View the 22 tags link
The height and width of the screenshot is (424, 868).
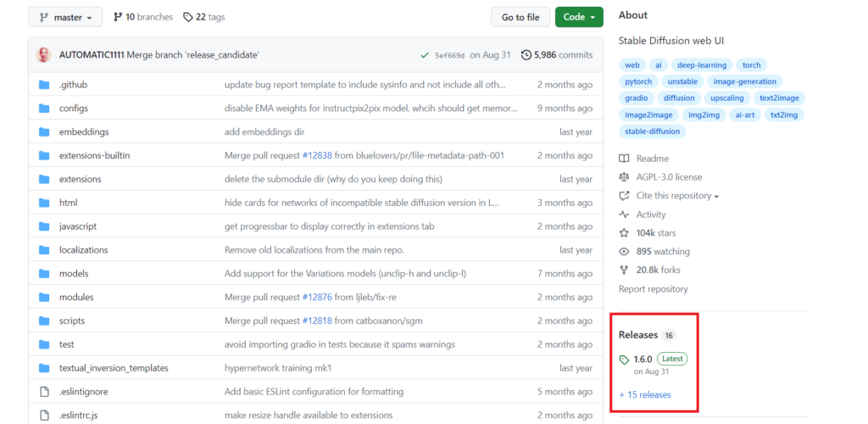(204, 17)
